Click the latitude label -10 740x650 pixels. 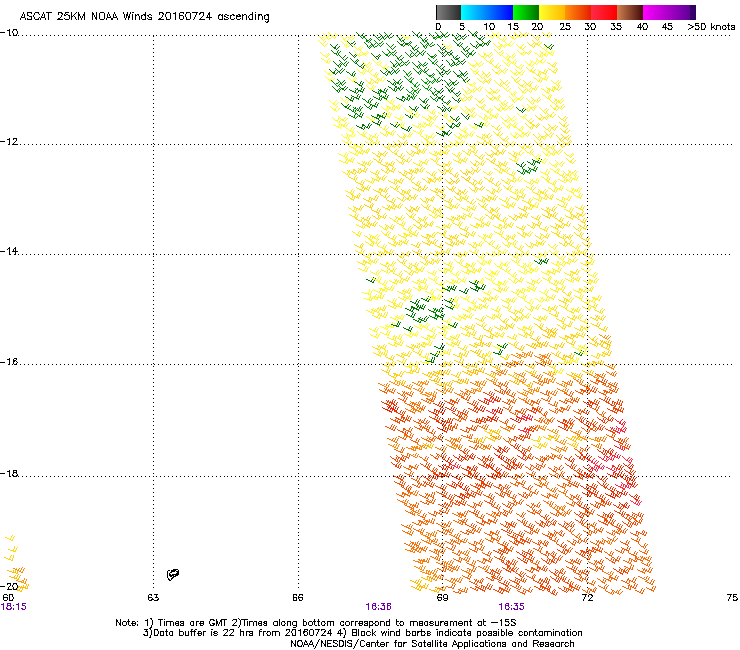pos(9,33)
